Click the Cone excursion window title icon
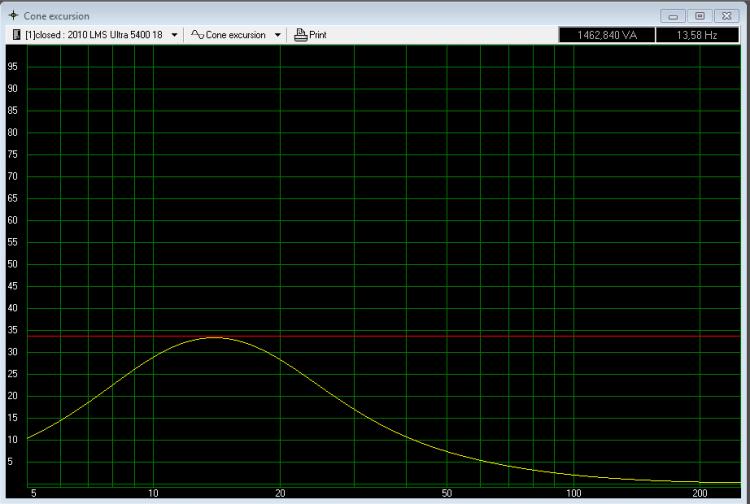 (x=13, y=16)
